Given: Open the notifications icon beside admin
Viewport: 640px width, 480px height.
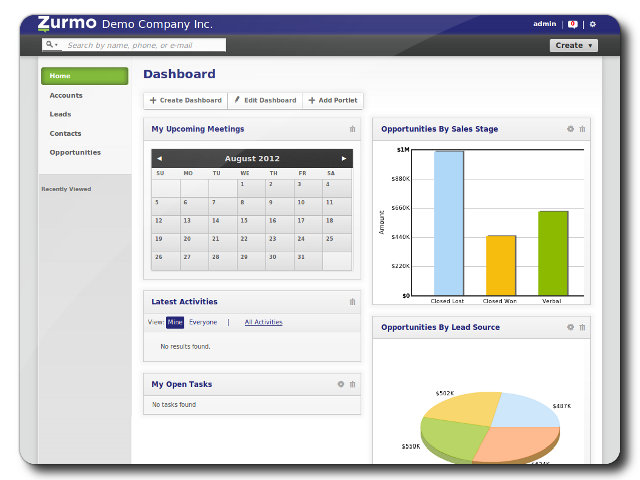Looking at the screenshot, I should tap(573, 24).
